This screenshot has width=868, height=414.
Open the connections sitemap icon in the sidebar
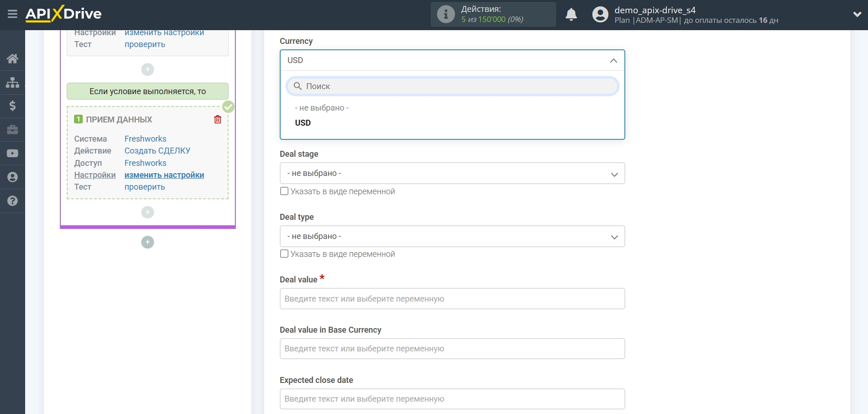(x=12, y=82)
